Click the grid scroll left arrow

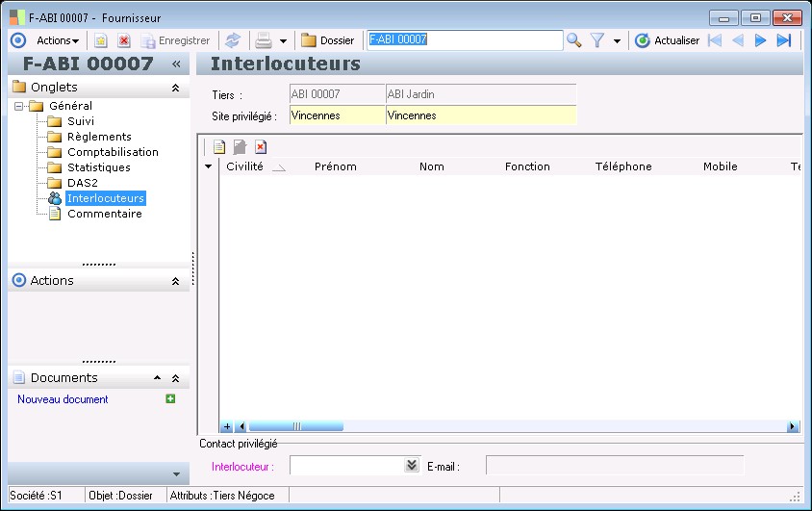click(241, 426)
